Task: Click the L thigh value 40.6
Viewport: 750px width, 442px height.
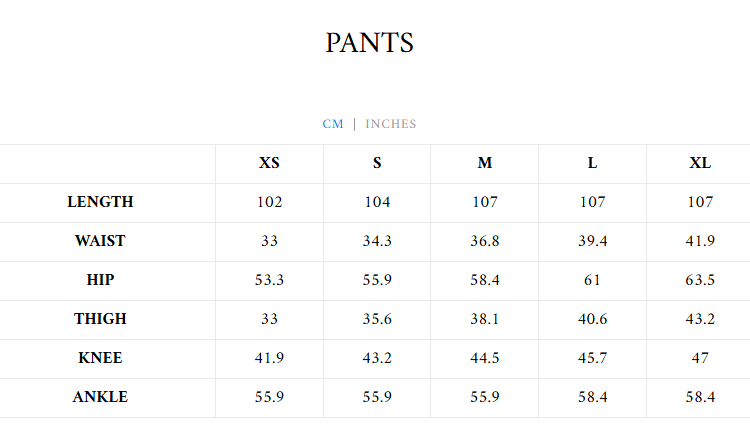Action: click(592, 319)
